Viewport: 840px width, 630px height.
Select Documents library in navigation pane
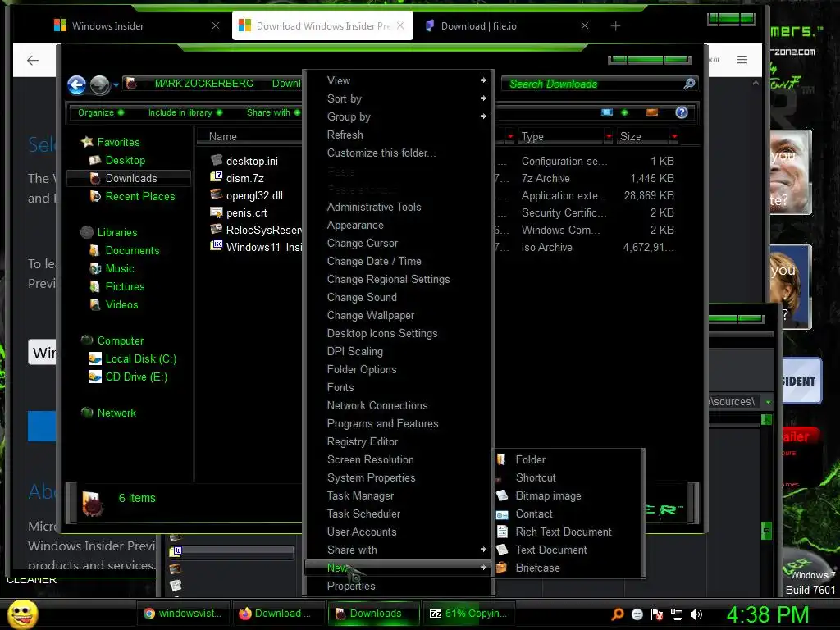[x=132, y=250]
